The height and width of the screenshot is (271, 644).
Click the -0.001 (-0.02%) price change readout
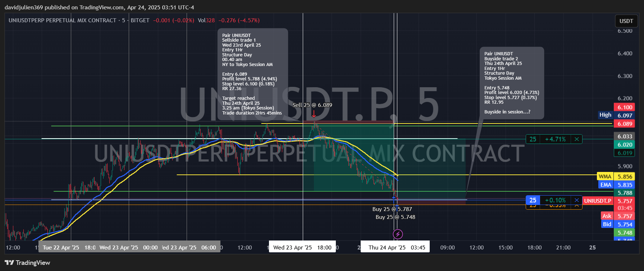[174, 20]
